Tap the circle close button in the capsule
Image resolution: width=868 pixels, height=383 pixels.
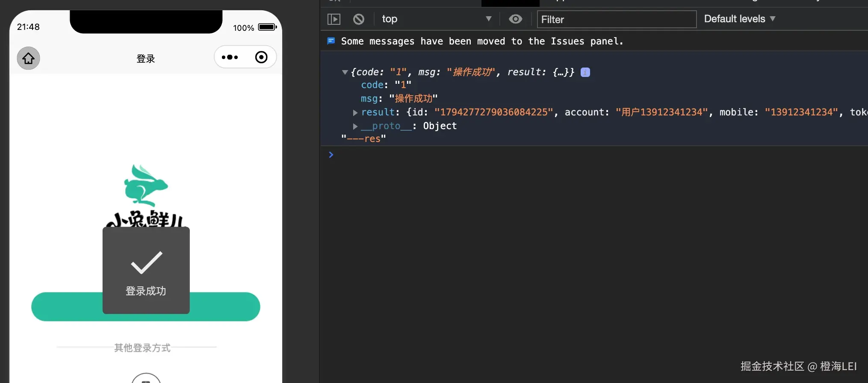pos(261,57)
